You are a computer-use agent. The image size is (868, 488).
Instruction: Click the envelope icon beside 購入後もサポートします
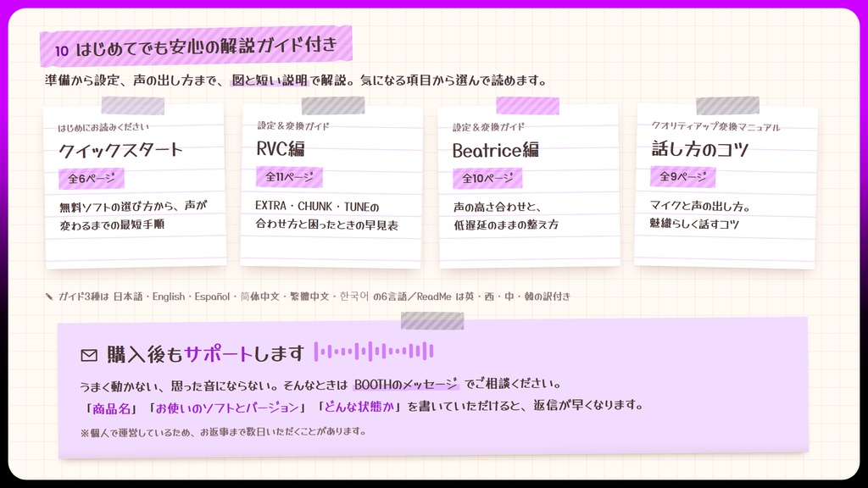88,355
